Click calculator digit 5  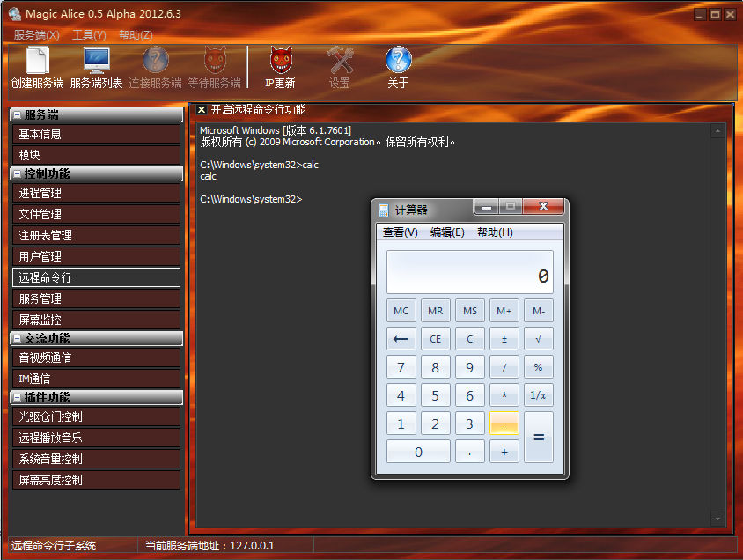436,395
